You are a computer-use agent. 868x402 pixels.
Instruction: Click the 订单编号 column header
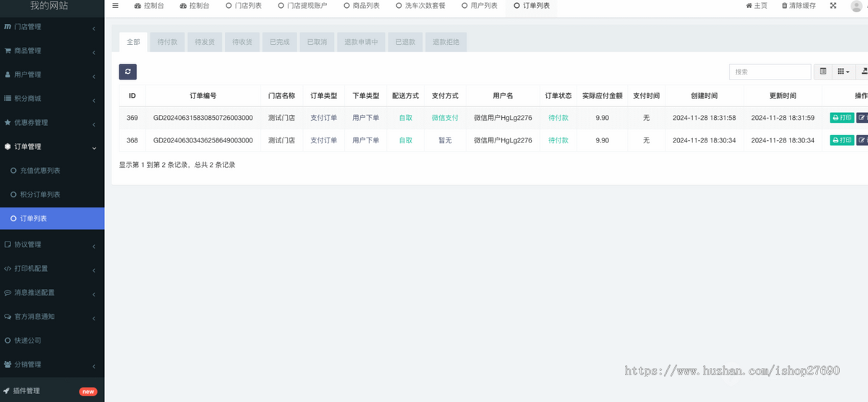203,95
